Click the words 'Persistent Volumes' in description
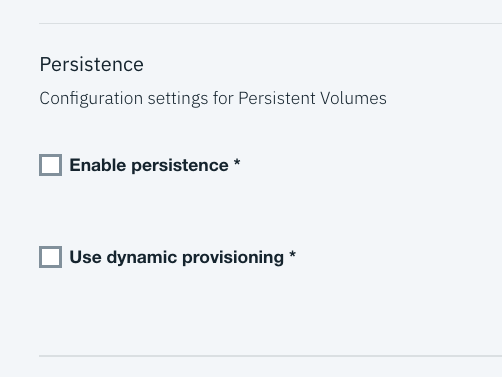 click(x=313, y=98)
